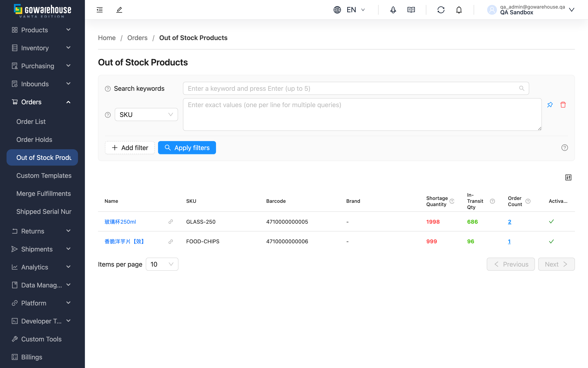Expand the Developer Tools menu
Image resolution: width=588 pixels, height=368 pixels.
42,321
